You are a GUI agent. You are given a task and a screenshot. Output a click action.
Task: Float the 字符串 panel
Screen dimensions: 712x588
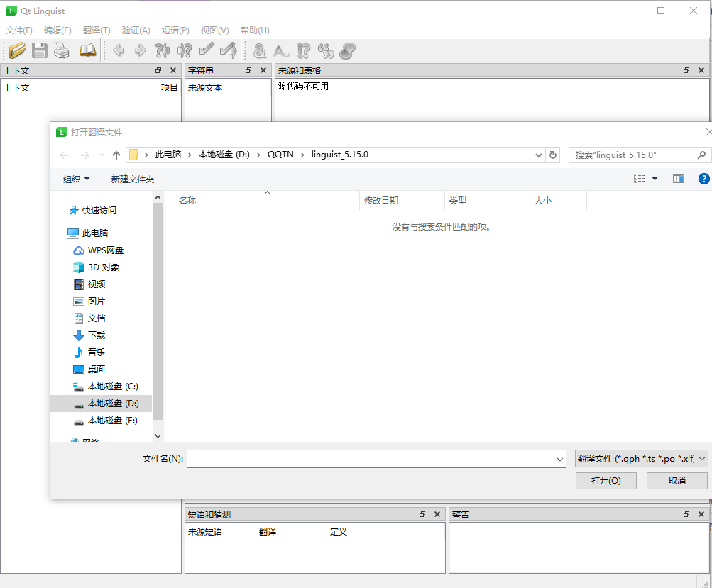click(248, 70)
